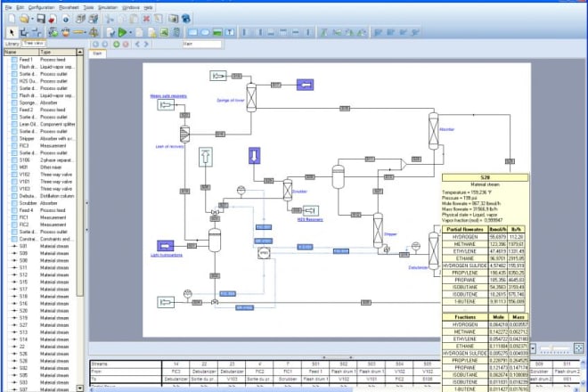The width and height of the screenshot is (588, 392).
Task: Select the stream connection tool
Action: coord(24,33)
